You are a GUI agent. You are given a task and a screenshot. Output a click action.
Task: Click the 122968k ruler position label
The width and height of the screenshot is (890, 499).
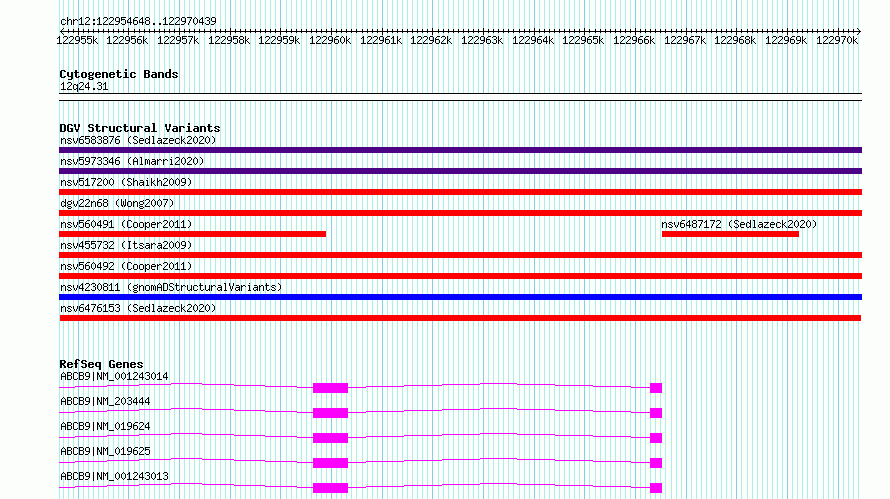[735, 40]
